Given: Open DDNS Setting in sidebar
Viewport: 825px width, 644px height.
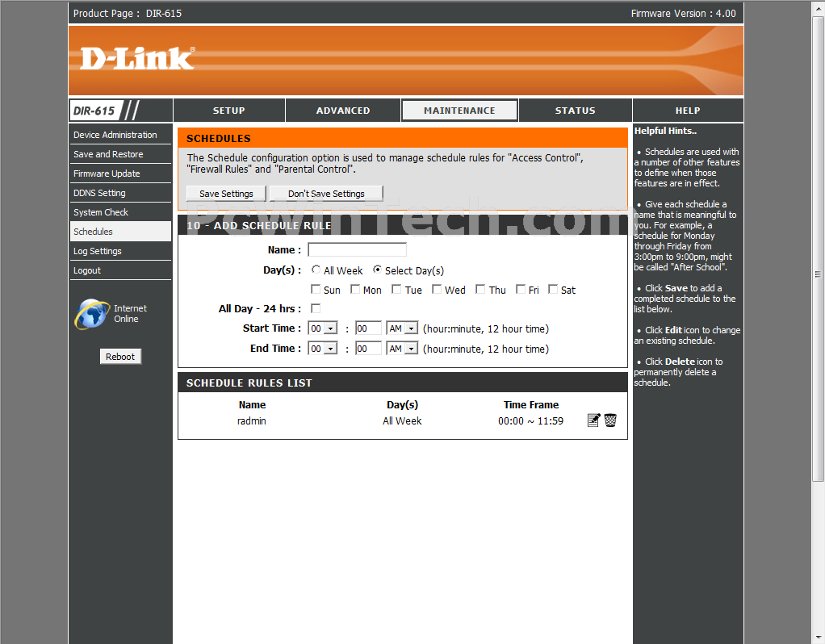Looking at the screenshot, I should 120,193.
